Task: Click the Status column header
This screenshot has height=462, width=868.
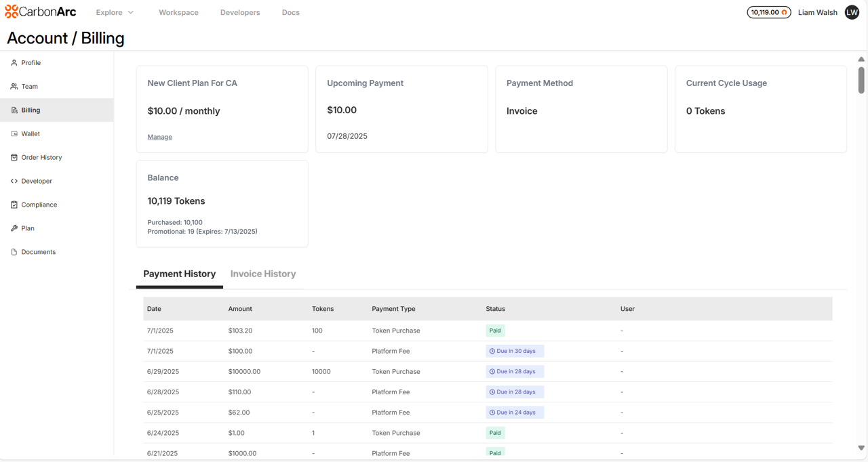Action: 495,308
